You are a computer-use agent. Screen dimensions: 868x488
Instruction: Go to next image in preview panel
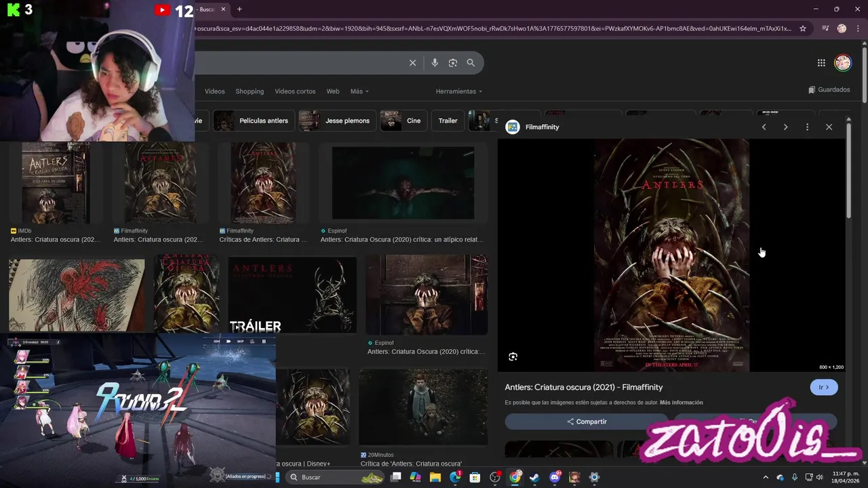(x=785, y=127)
